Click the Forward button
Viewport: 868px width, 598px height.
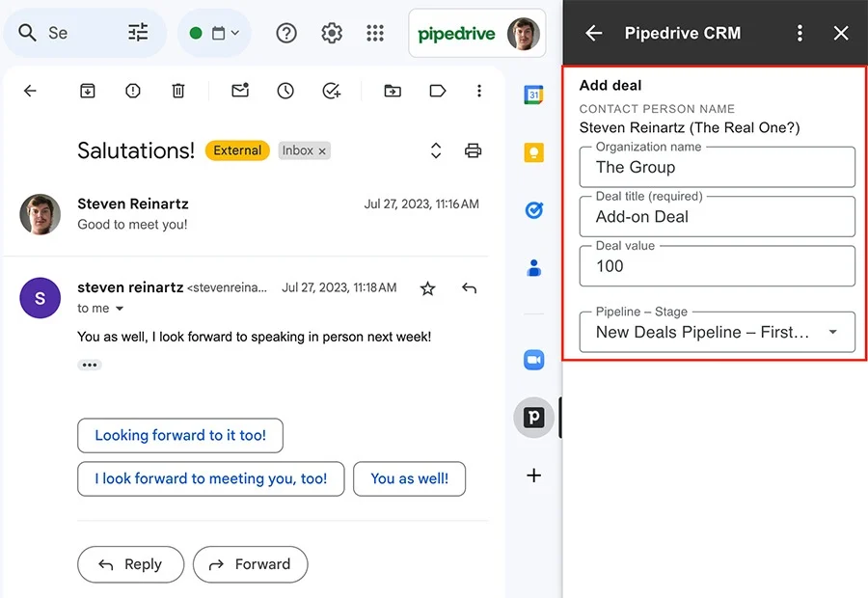point(250,564)
